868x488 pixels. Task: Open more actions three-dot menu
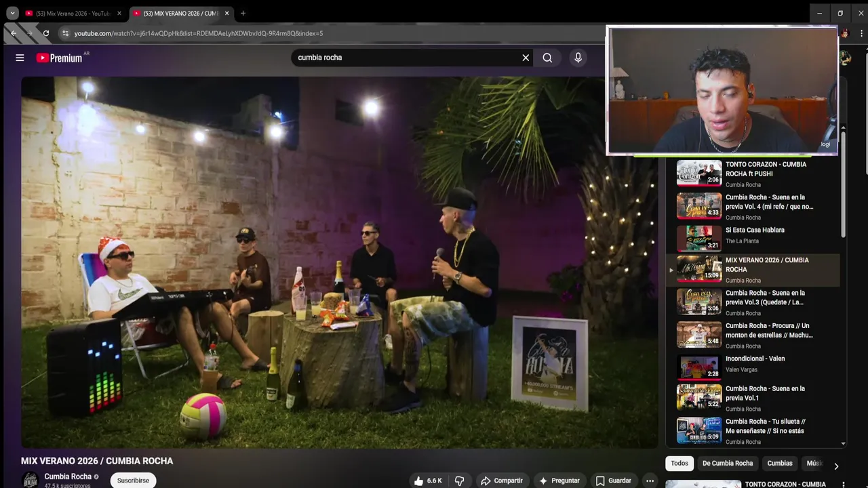pyautogui.click(x=650, y=481)
